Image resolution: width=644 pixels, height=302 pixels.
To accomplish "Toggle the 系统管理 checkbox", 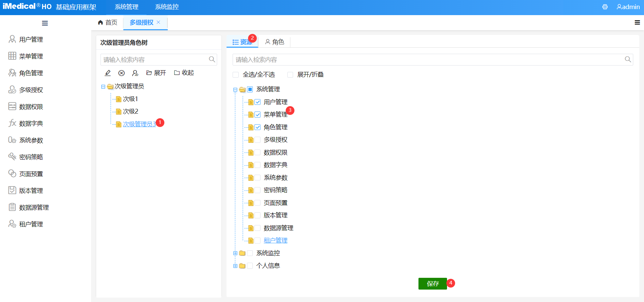I will 250,89.
